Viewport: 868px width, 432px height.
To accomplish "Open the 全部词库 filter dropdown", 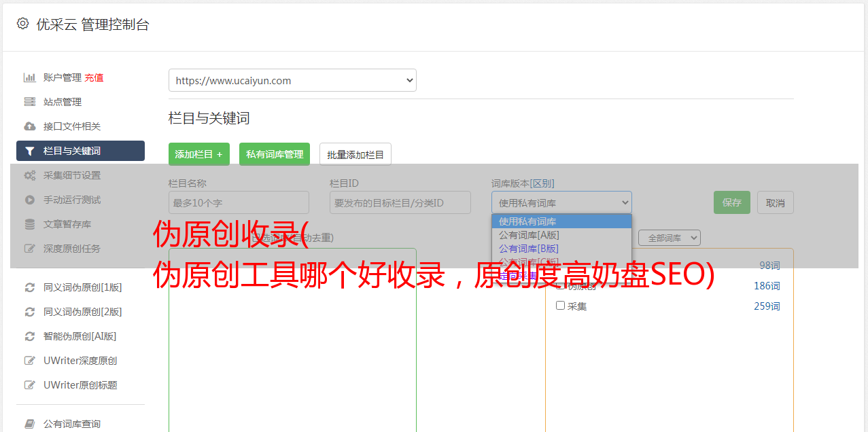I will coord(670,238).
